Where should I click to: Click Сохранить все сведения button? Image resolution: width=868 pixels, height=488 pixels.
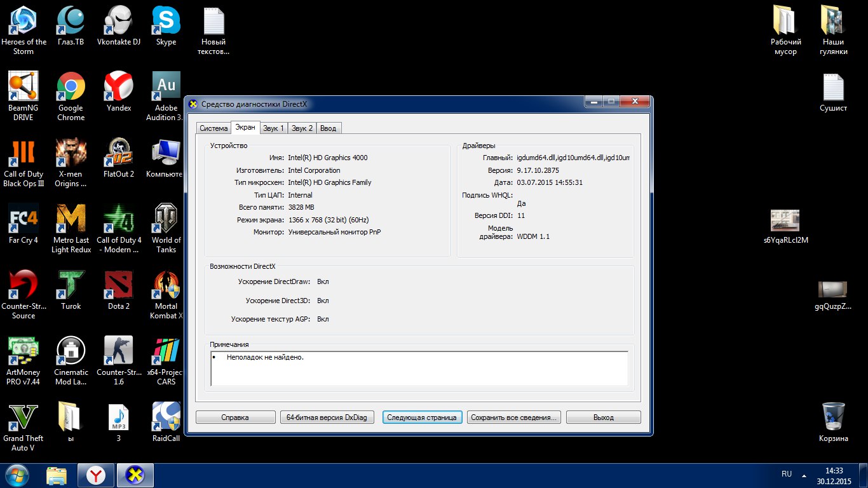(x=515, y=417)
